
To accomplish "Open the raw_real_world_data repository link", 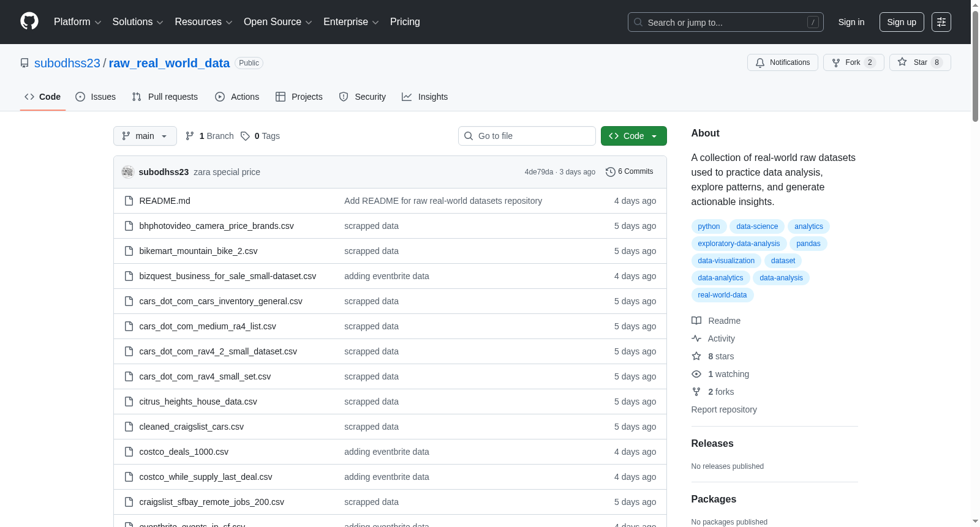I will (169, 63).
